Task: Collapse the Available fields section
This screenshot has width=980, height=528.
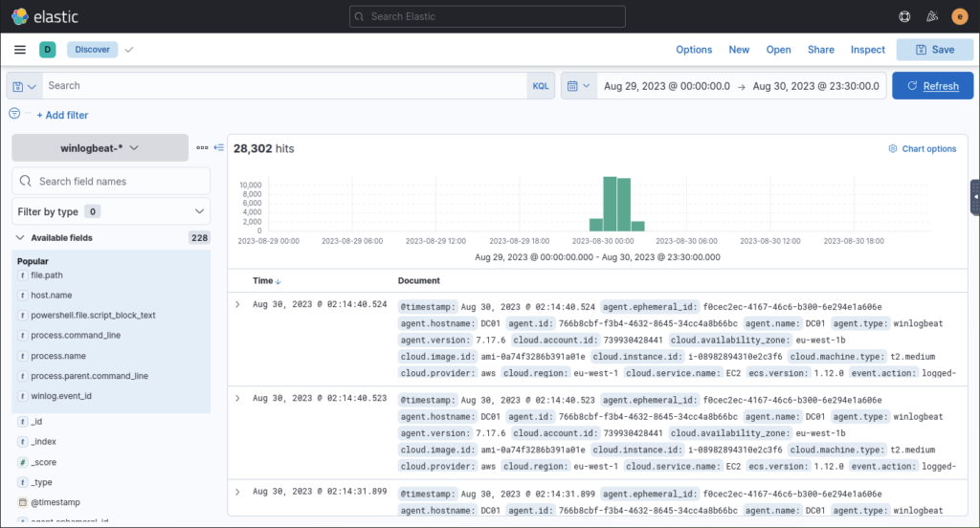Action: coord(20,237)
